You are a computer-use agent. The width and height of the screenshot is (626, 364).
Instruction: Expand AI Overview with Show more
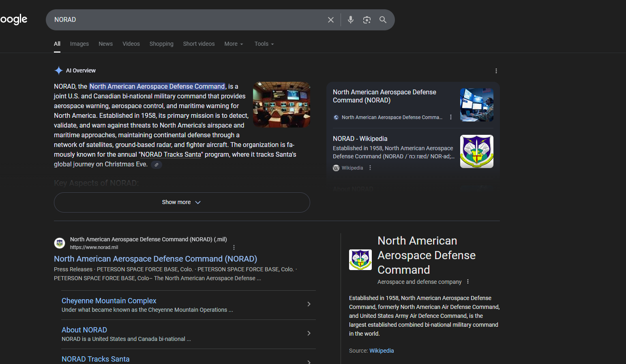(x=182, y=202)
